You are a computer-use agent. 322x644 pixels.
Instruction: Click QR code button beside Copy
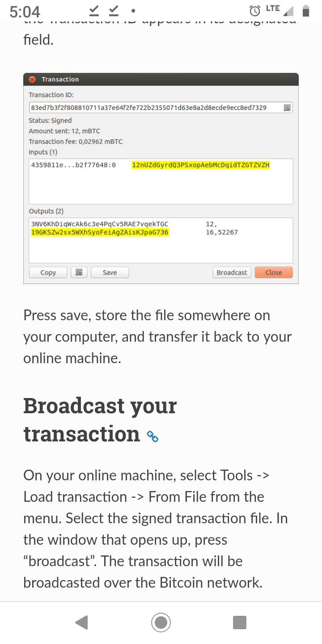click(x=79, y=272)
